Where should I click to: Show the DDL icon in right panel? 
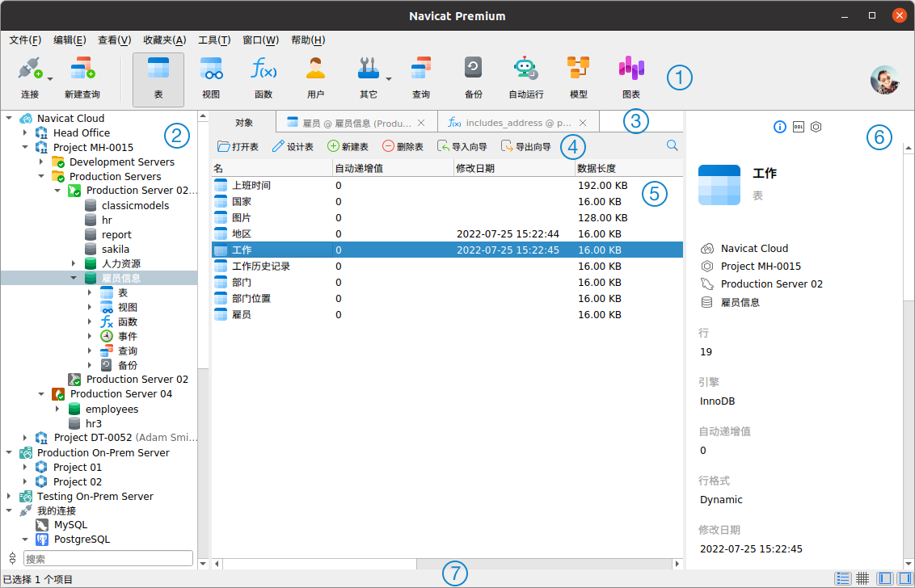point(799,127)
